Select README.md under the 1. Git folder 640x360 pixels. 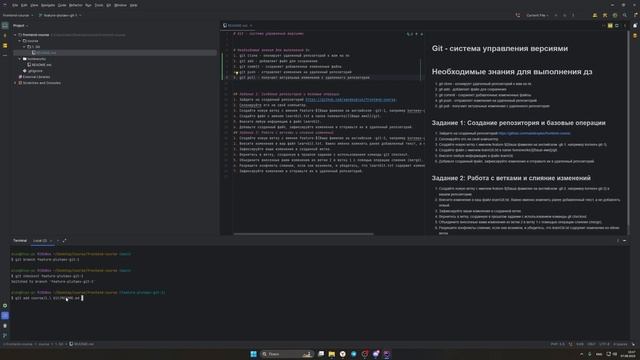pos(44,53)
